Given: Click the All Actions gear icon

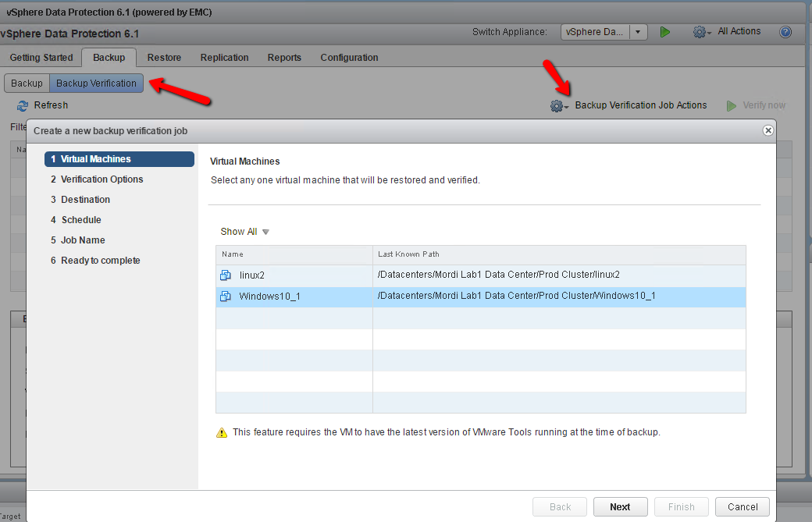Looking at the screenshot, I should (x=700, y=32).
